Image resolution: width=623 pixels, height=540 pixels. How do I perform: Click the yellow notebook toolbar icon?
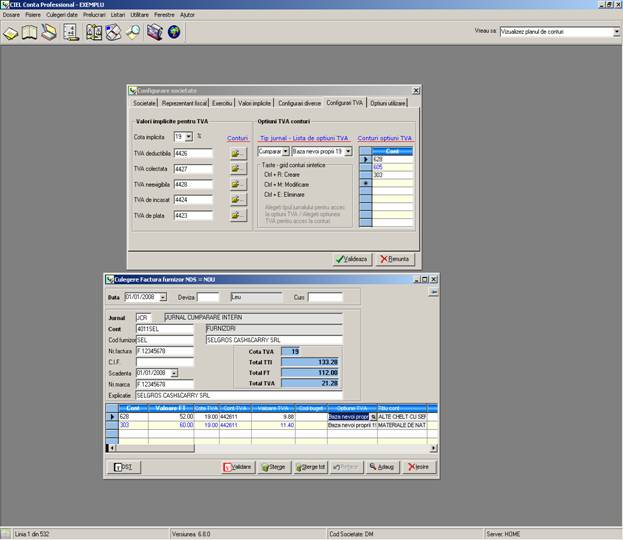point(10,33)
